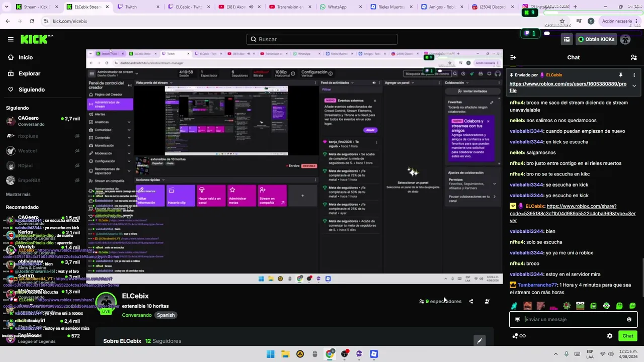Bookmark this page with star icon
The width and height of the screenshot is (644, 362).
(562, 21)
